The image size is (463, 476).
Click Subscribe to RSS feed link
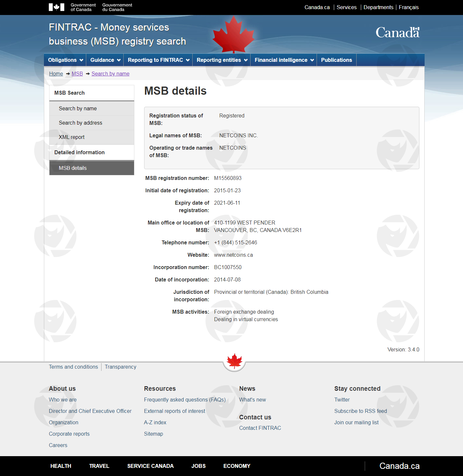pyautogui.click(x=361, y=411)
